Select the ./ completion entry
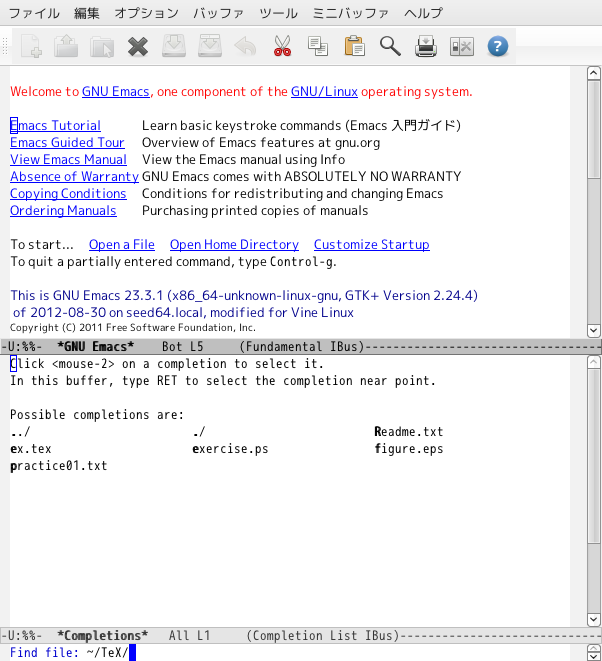Screen dimensions: 602x661 [x=199, y=432]
